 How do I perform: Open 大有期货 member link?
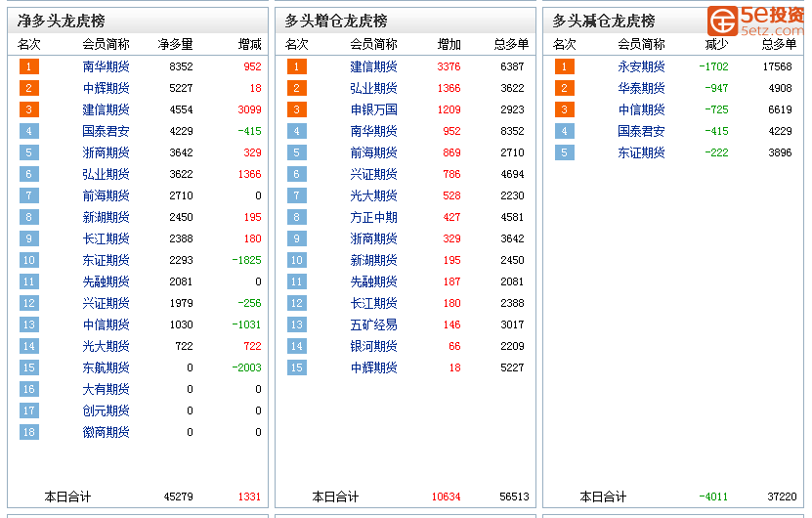click(x=107, y=389)
